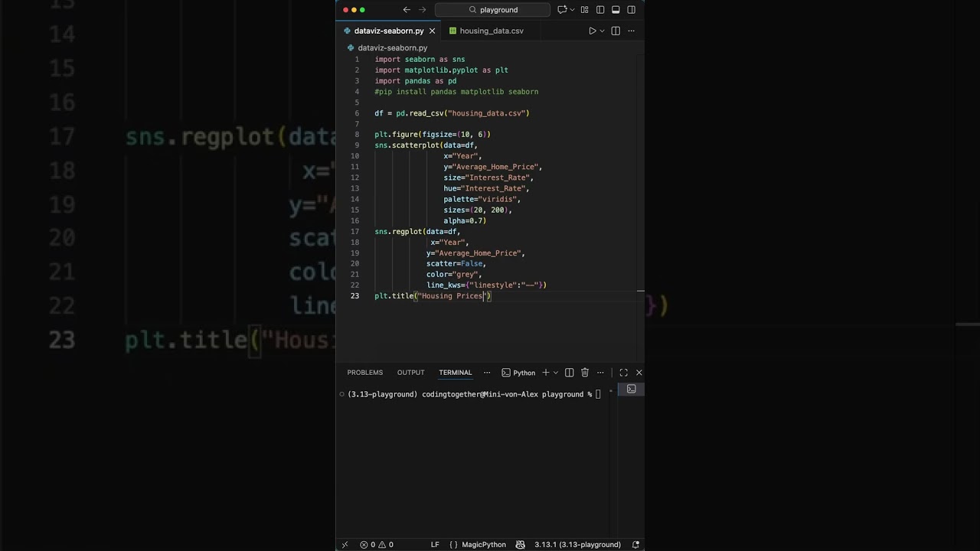Go back with the navigation arrow
Viewport: 980px width, 551px height.
pyautogui.click(x=407, y=10)
